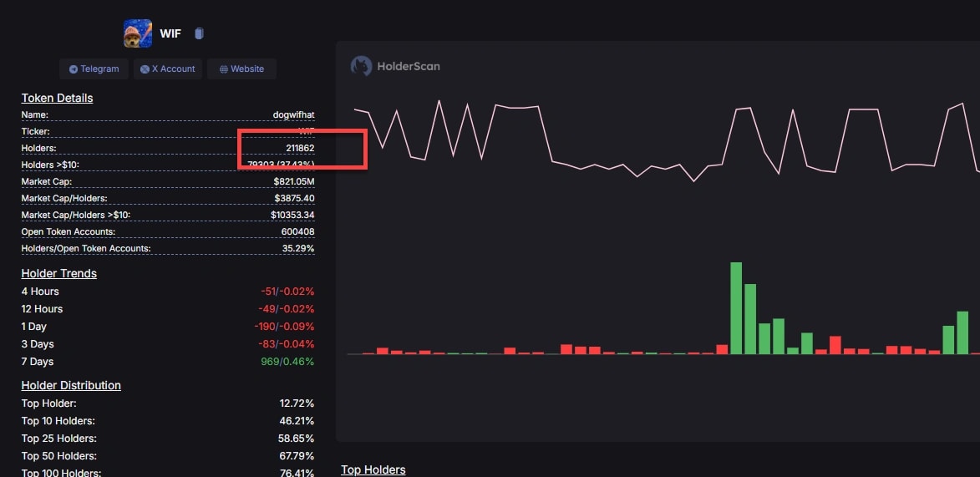Screen dimensions: 980x477
Task: Open the Holder Distribution heading
Action: [x=71, y=385]
